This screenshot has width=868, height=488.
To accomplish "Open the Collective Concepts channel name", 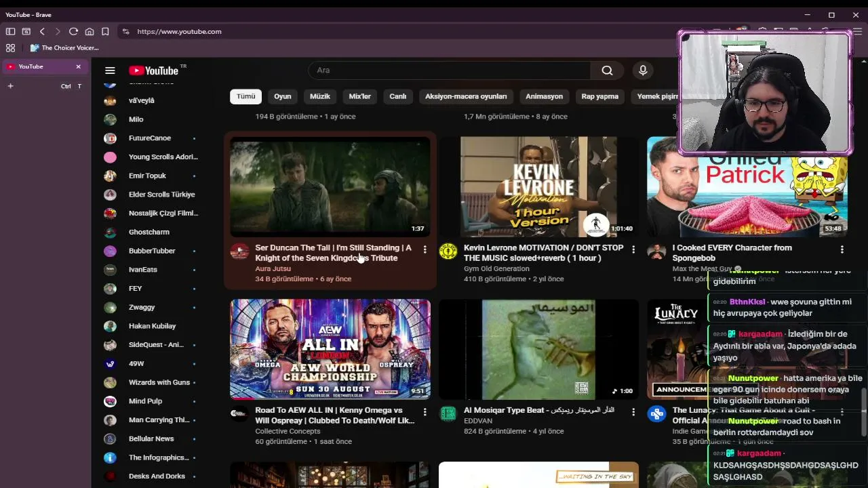I will (x=288, y=431).
